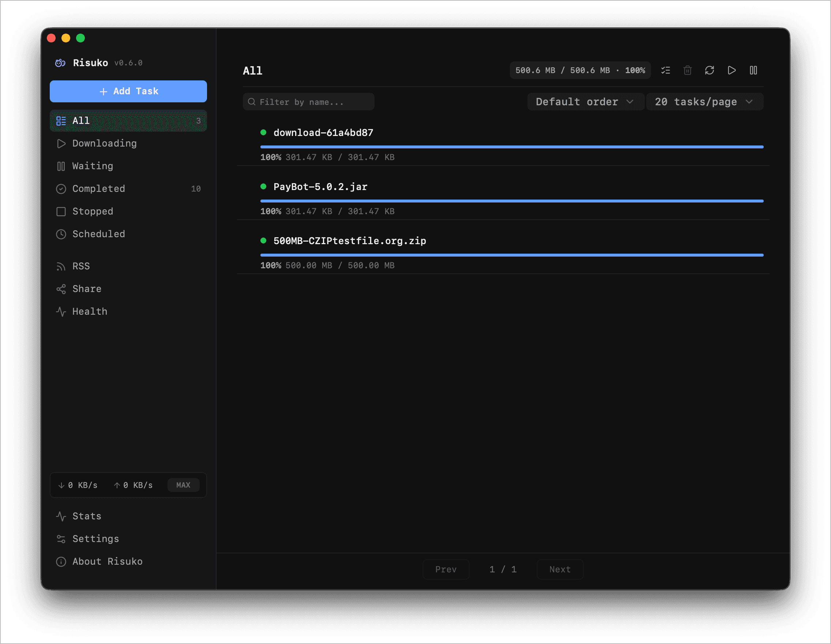This screenshot has width=831, height=644.
Task: Click the 1 / 1 page indicator
Action: point(503,569)
